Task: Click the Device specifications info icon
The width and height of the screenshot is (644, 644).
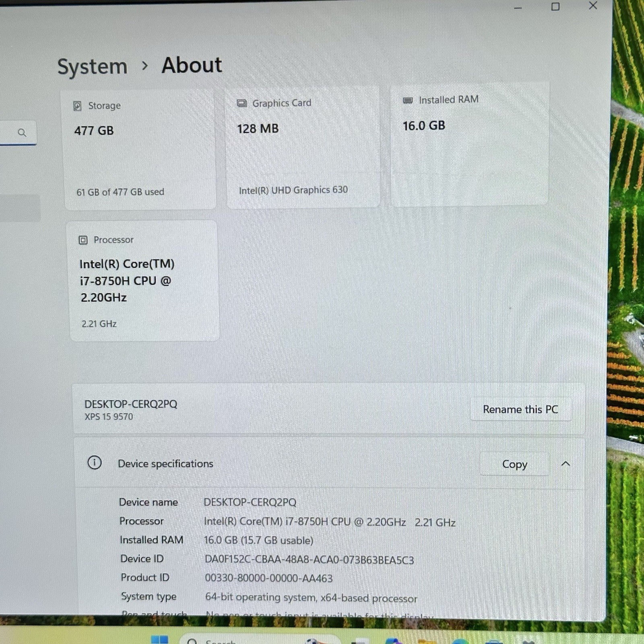Action: point(95,462)
